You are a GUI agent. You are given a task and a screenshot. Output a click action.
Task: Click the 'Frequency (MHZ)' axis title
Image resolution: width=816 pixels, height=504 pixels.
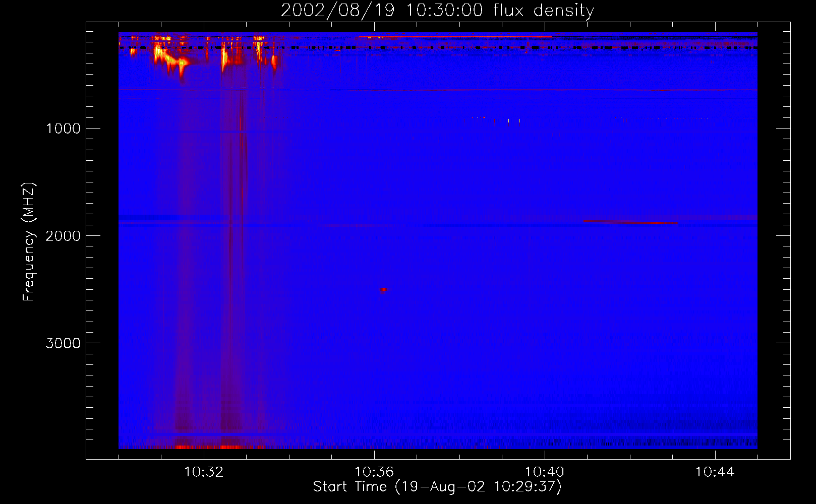(x=29, y=242)
